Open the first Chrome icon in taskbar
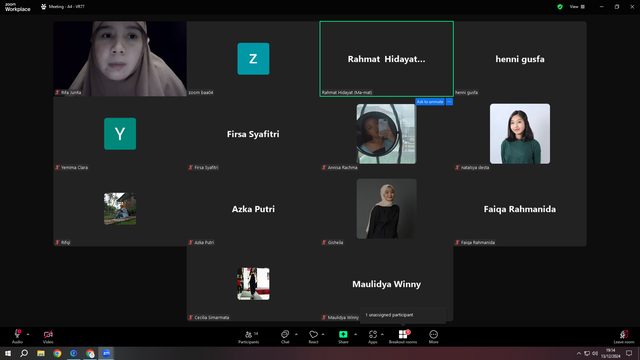The image size is (640, 360). (57, 353)
